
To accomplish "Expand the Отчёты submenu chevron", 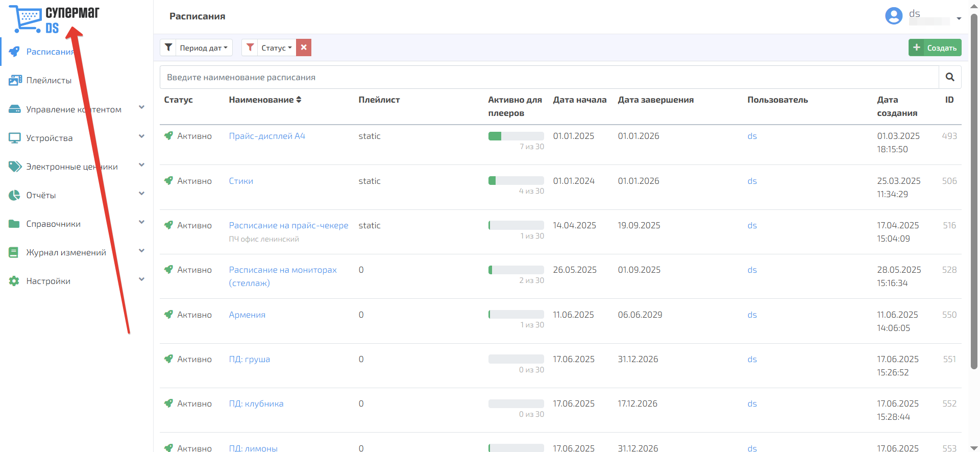I will tap(142, 193).
